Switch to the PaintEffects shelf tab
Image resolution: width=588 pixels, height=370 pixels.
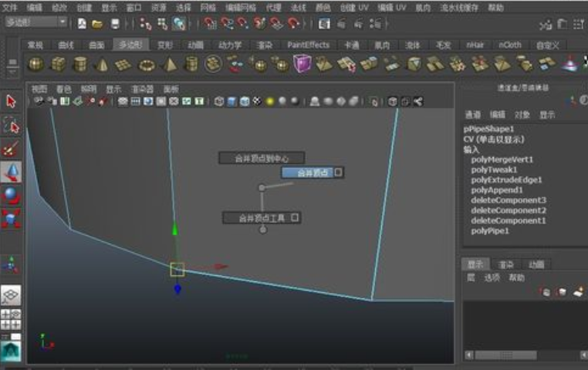pyautogui.click(x=308, y=45)
